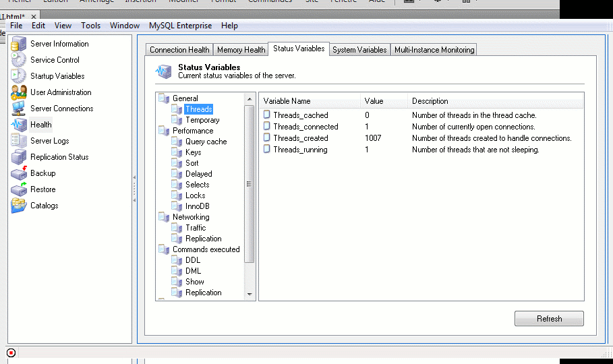Open the MySQL Enterprise menu

pyautogui.click(x=180, y=26)
